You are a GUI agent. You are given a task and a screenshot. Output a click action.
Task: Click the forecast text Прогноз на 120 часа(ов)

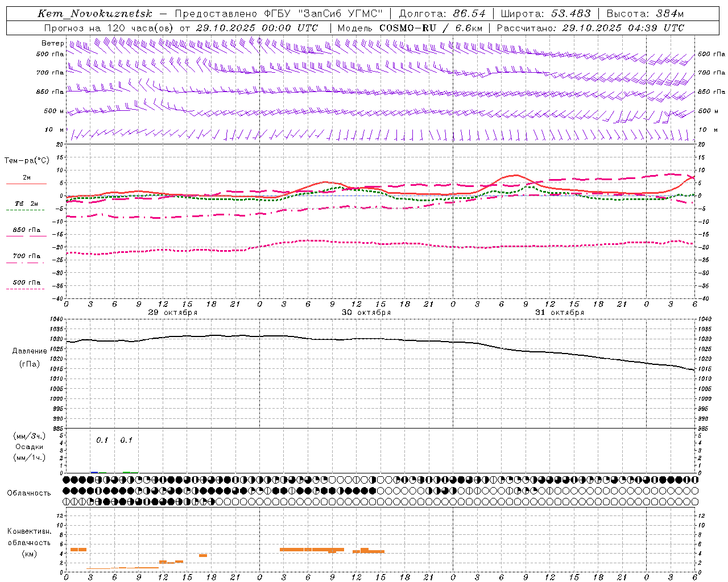click(x=108, y=28)
